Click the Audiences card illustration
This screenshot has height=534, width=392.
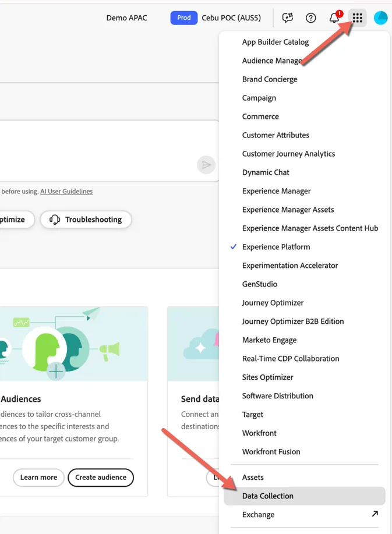coord(74,344)
